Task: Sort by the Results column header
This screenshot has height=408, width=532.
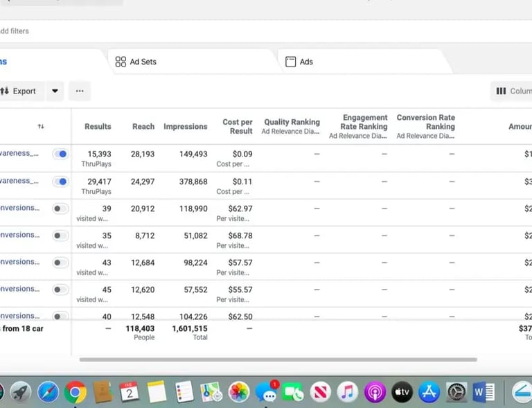Action: [98, 127]
